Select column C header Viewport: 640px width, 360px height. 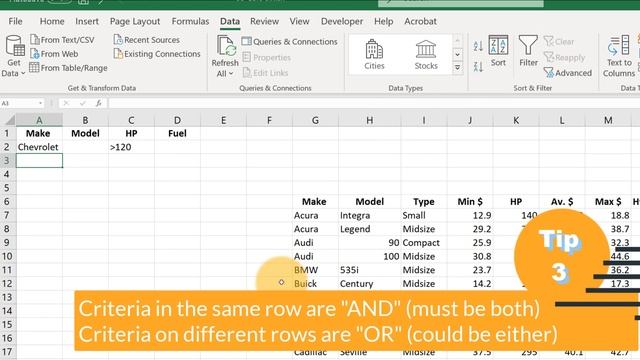[131, 120]
